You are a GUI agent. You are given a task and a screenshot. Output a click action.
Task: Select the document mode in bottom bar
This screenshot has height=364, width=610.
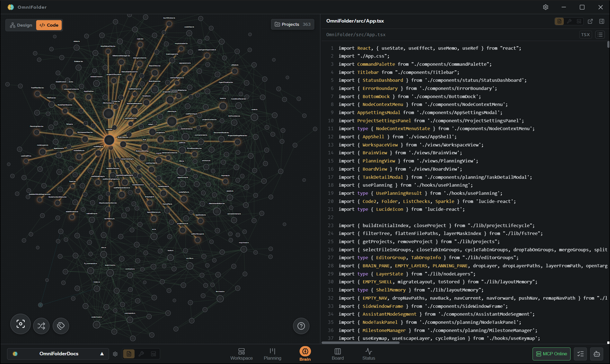(129, 354)
